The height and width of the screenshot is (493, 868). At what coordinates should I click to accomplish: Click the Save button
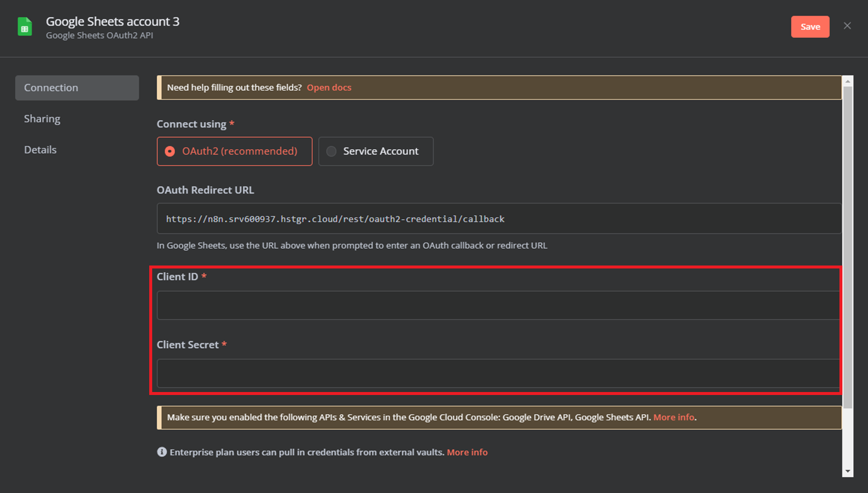pos(810,26)
